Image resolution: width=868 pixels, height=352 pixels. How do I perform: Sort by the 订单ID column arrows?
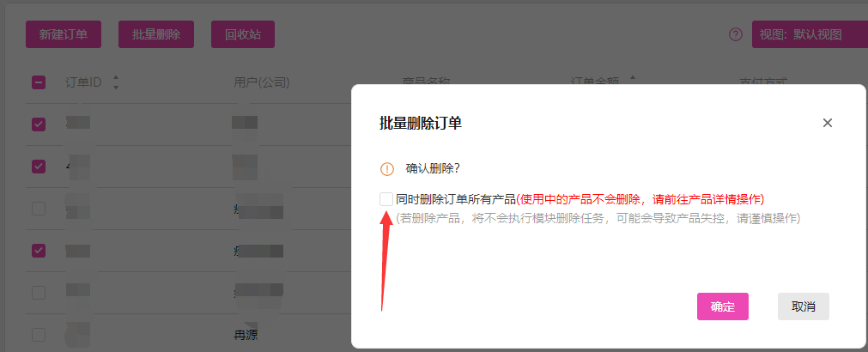[x=116, y=82]
